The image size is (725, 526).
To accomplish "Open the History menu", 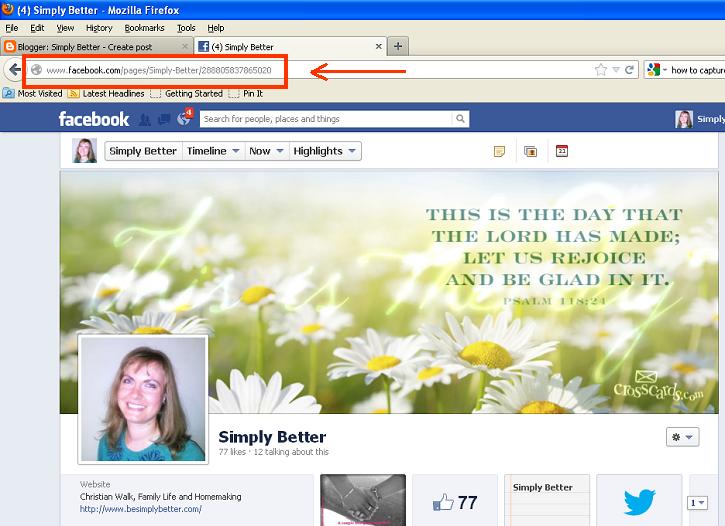I will click(x=99, y=28).
